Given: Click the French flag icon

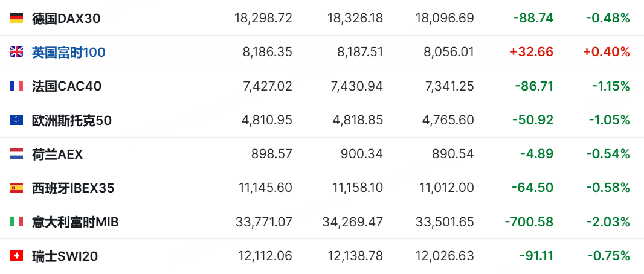Looking at the screenshot, I should [16, 86].
